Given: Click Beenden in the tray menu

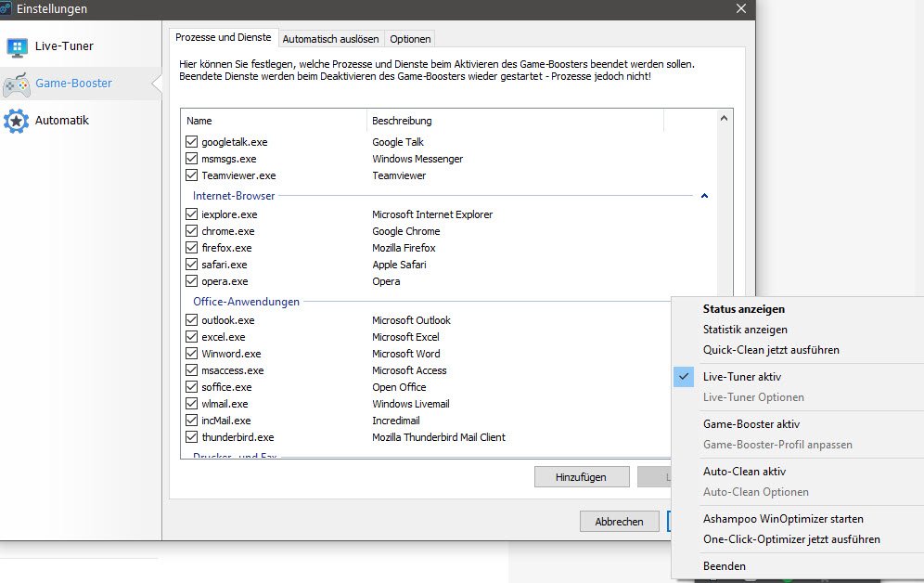Looking at the screenshot, I should [x=725, y=565].
